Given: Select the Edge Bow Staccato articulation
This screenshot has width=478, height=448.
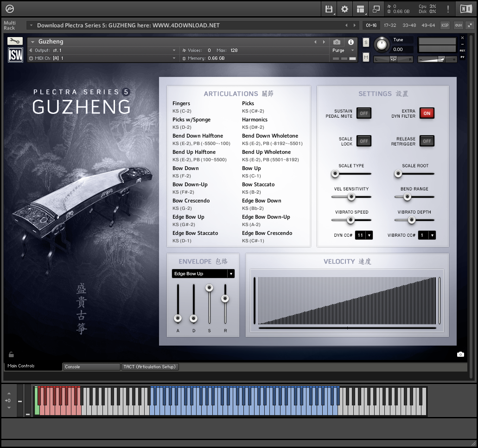Looking at the screenshot, I should click(195, 233).
